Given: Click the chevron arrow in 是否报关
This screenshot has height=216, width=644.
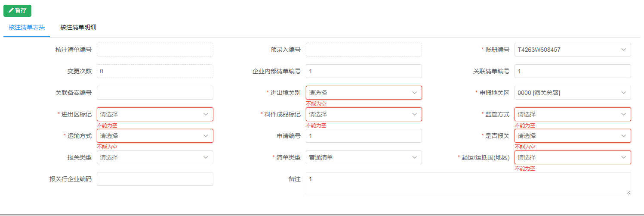Looking at the screenshot, I should 624,136.
